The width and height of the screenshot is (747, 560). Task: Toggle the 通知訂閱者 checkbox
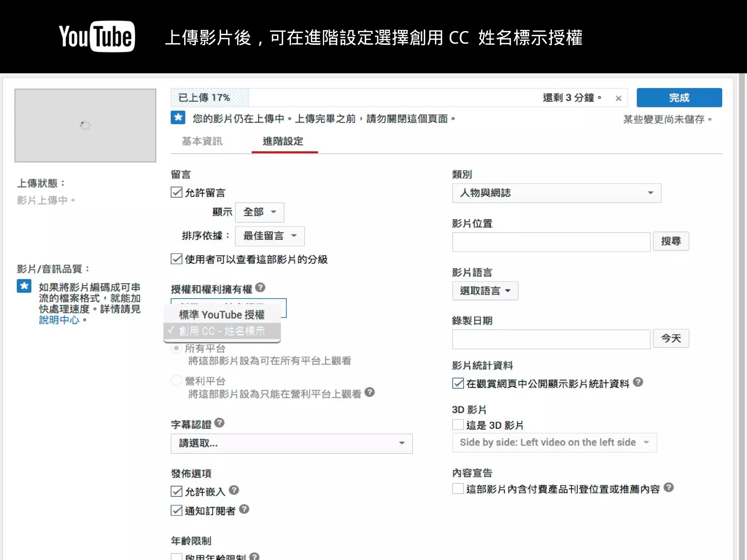pyautogui.click(x=177, y=510)
